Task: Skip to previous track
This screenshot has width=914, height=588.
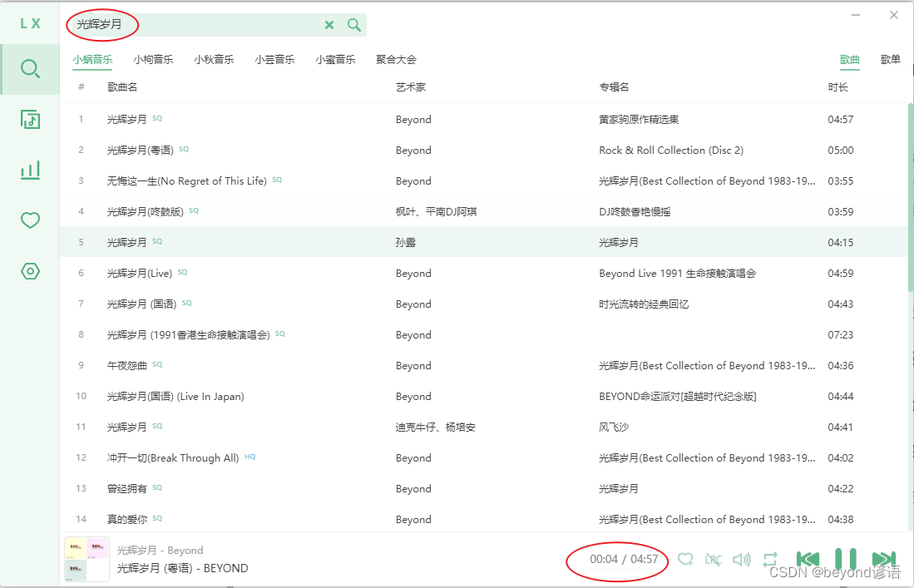Action: click(808, 560)
